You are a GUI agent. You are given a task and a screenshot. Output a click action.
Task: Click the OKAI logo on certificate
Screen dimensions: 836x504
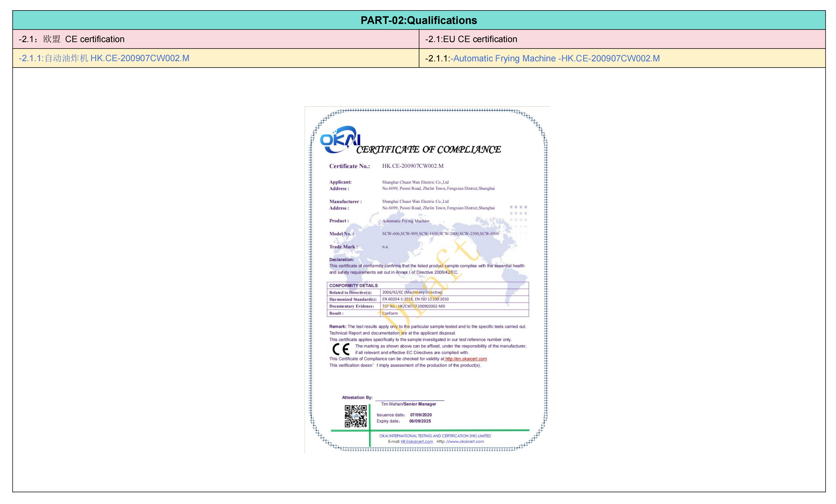[x=340, y=140]
